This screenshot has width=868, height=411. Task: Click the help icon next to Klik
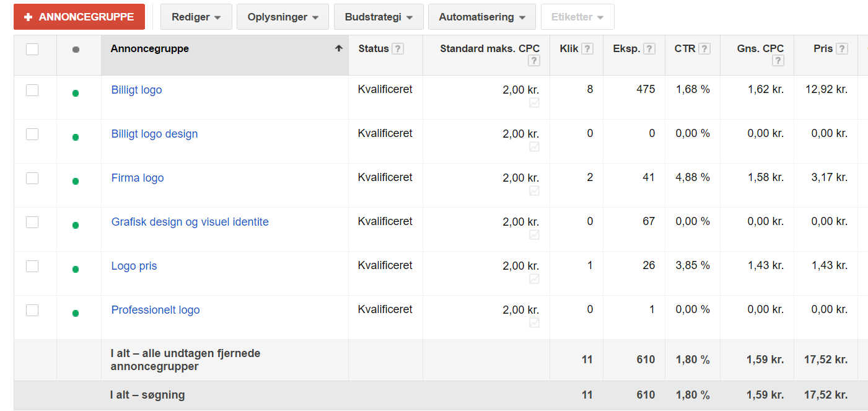(x=587, y=49)
